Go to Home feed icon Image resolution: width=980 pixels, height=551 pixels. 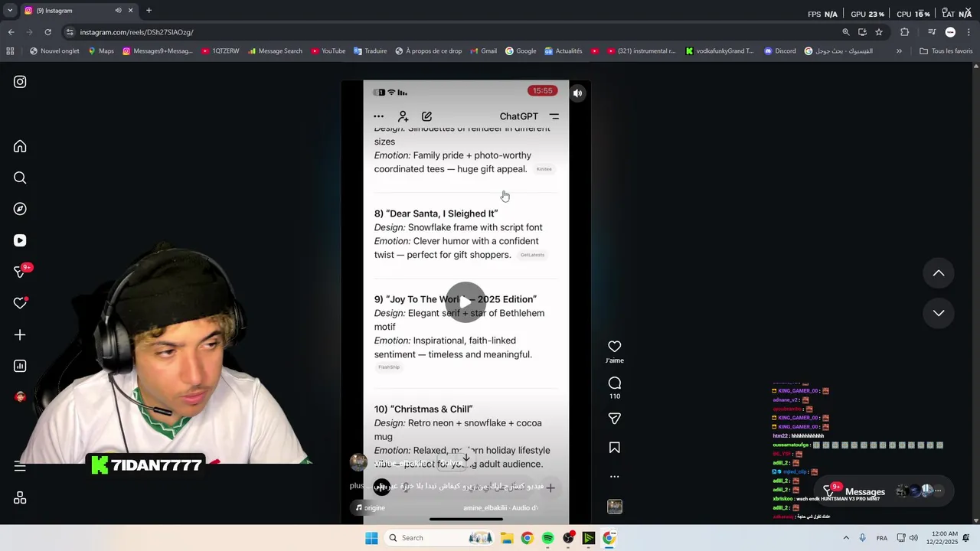20,146
